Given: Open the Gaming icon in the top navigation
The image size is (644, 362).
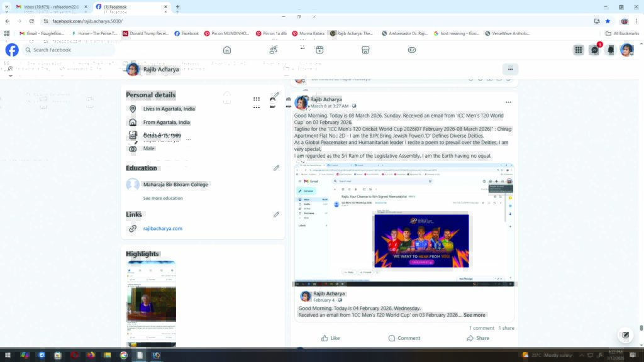Looking at the screenshot, I should click(x=412, y=50).
